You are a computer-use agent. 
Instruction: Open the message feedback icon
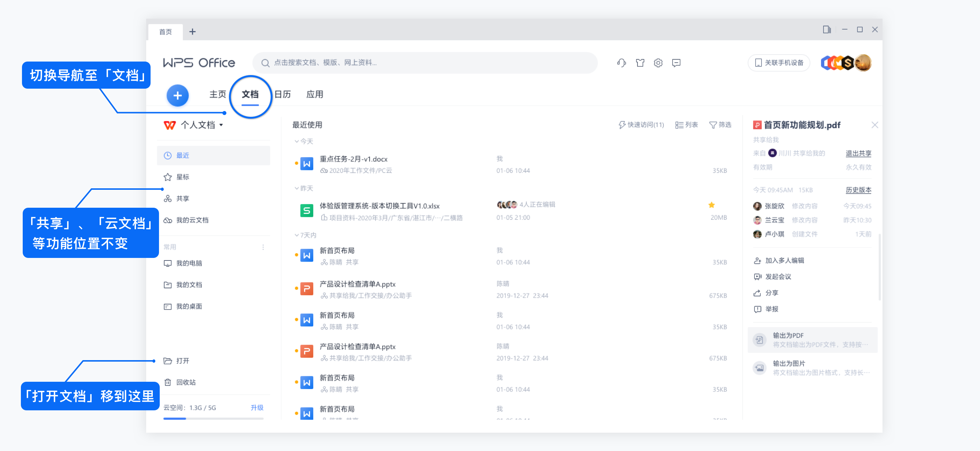(x=676, y=63)
